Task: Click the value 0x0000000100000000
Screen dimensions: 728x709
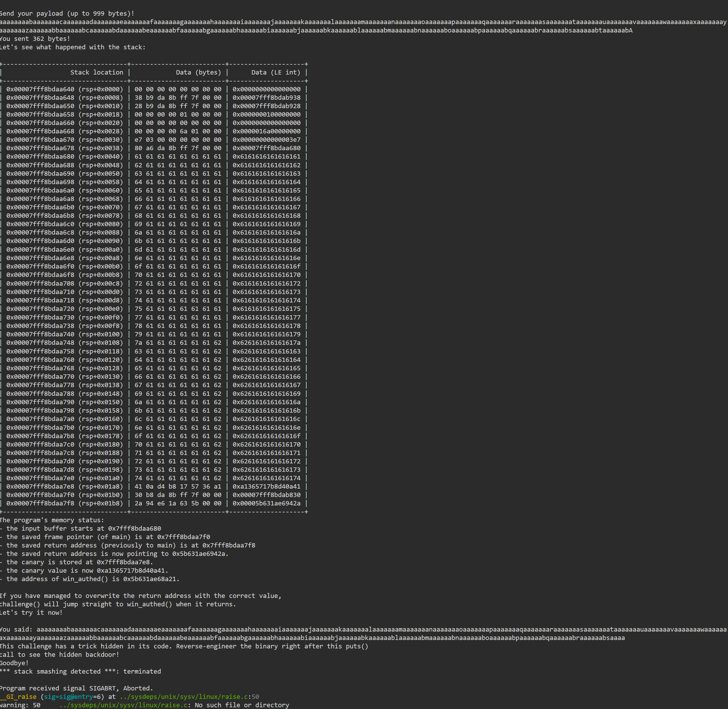Action: (x=266, y=115)
